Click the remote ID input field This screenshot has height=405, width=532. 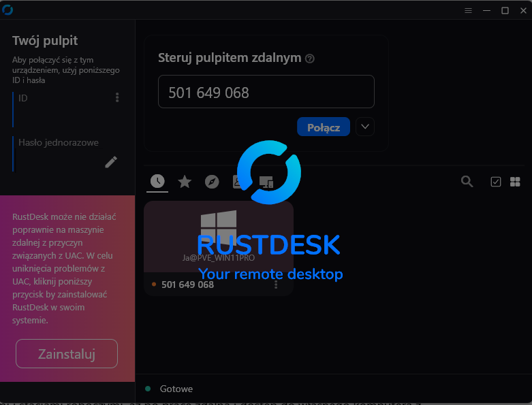coord(266,92)
